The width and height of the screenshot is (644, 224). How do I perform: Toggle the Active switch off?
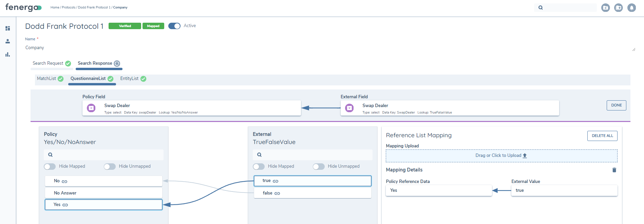174,26
